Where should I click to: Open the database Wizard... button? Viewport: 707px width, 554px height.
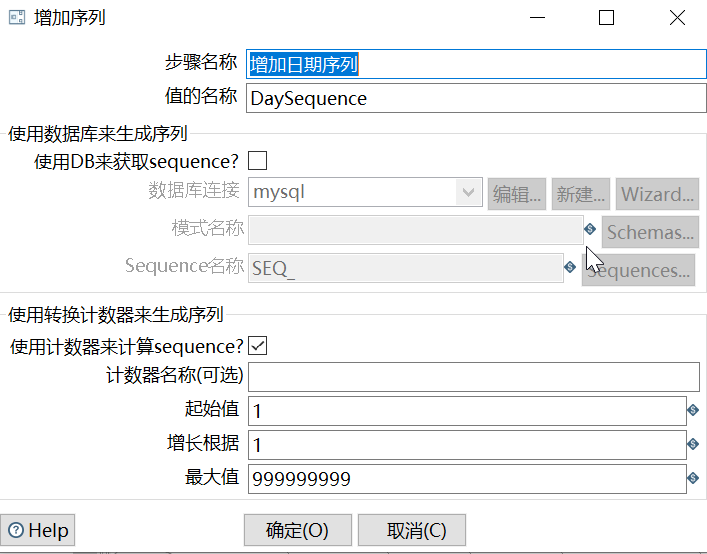click(657, 194)
